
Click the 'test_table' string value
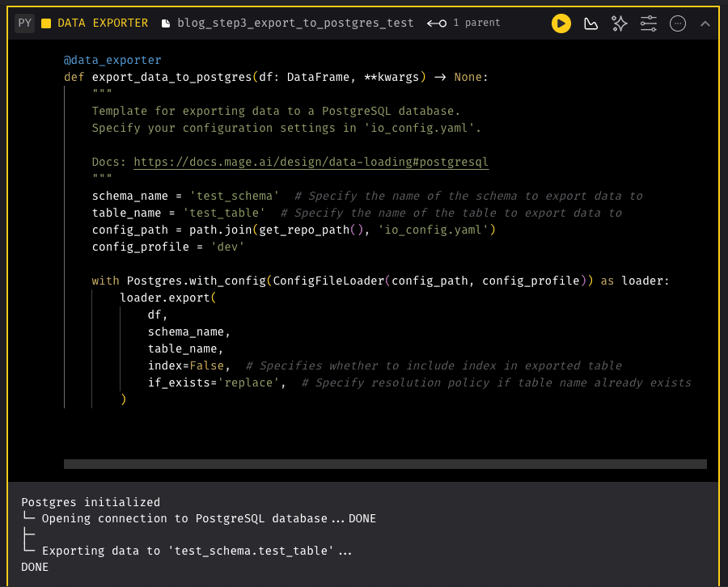tap(224, 213)
